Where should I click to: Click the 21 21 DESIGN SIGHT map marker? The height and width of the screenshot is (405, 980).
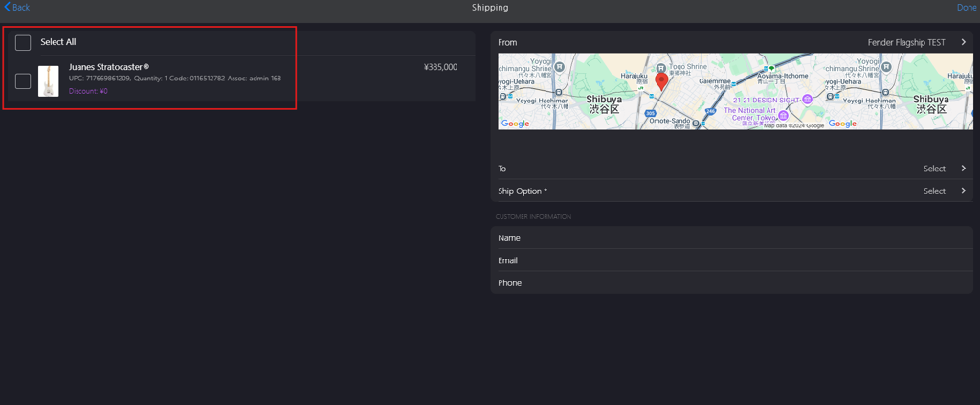click(807, 99)
